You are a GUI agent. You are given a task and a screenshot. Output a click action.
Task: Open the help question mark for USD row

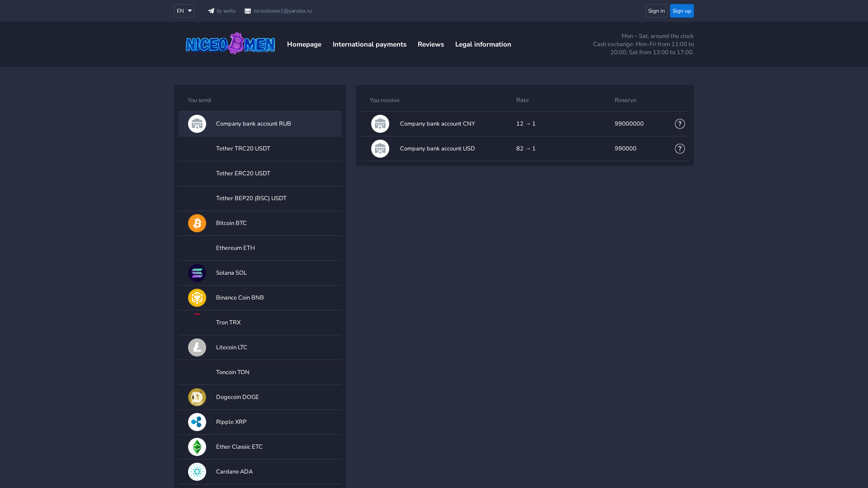click(680, 149)
